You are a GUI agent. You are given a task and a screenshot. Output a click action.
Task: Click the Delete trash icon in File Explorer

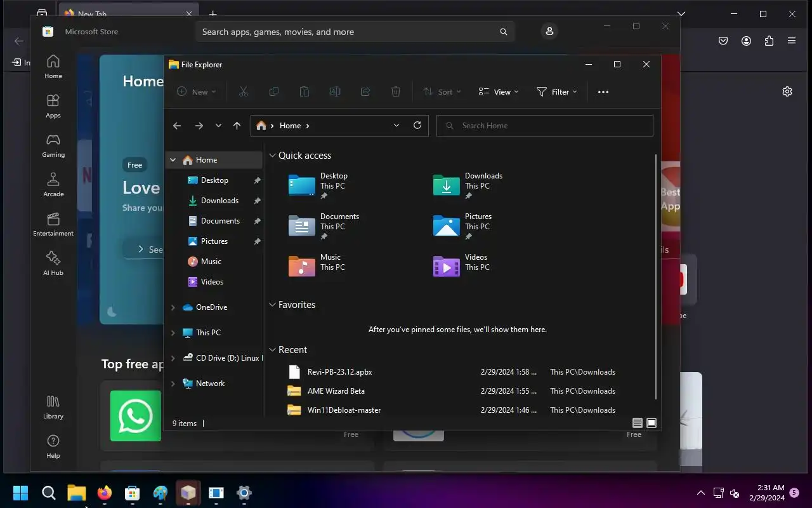[x=395, y=91]
